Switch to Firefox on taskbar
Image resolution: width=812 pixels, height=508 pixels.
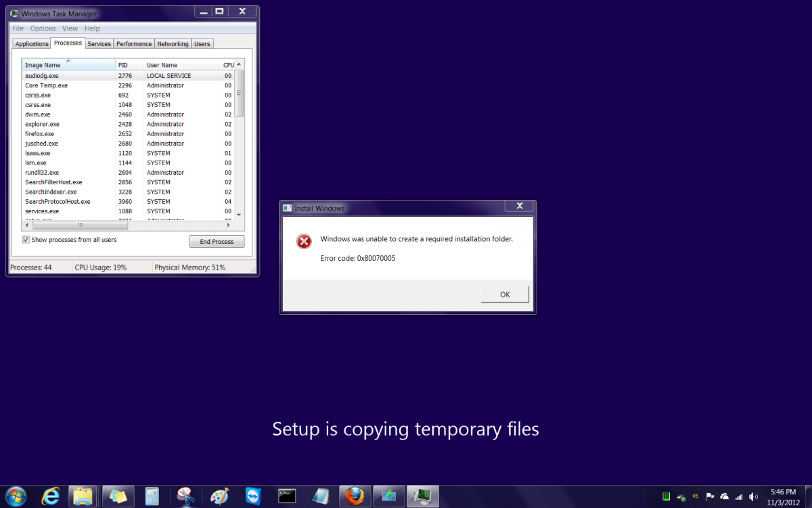click(x=355, y=496)
